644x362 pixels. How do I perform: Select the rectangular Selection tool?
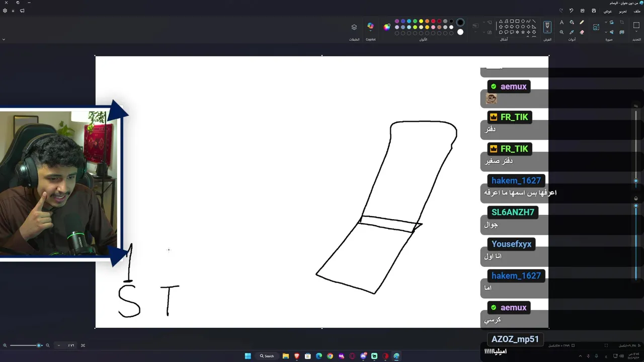coord(636,25)
